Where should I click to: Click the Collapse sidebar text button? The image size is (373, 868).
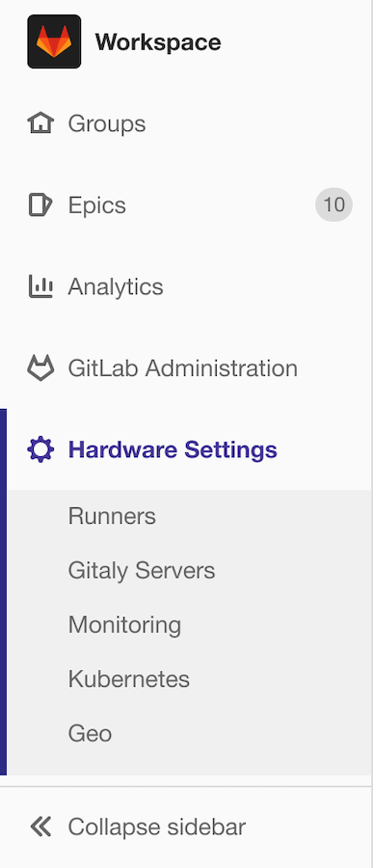click(156, 827)
